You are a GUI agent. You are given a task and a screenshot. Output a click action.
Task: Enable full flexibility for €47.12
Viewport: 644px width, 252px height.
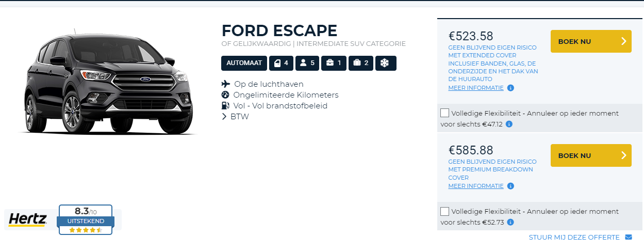[445, 113]
